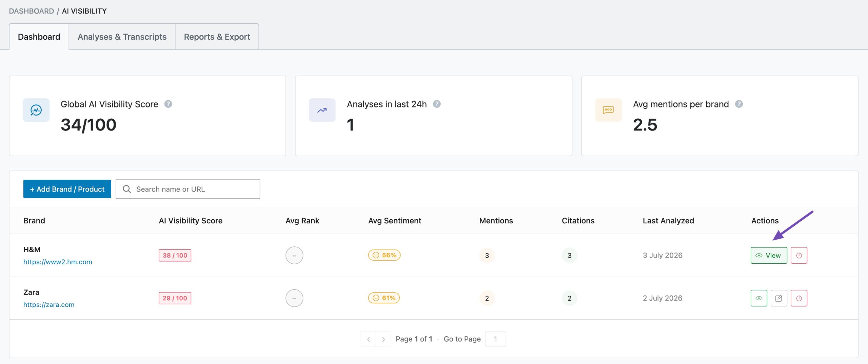Click H&M score badge 38 / 100

tap(175, 255)
